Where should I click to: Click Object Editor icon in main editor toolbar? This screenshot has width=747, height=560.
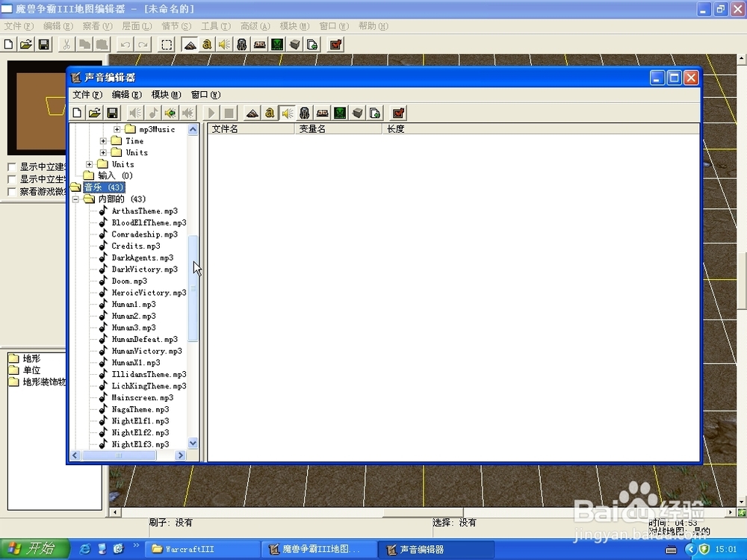tap(242, 45)
